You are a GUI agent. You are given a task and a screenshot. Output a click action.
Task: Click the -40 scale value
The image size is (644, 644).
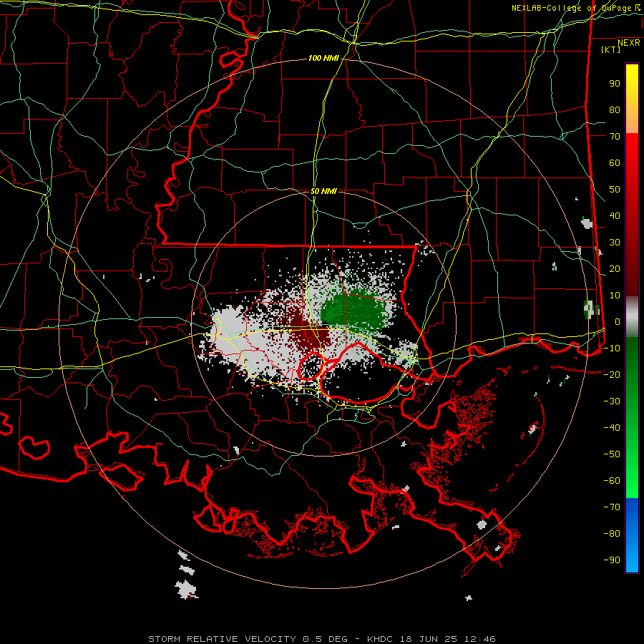coord(612,428)
